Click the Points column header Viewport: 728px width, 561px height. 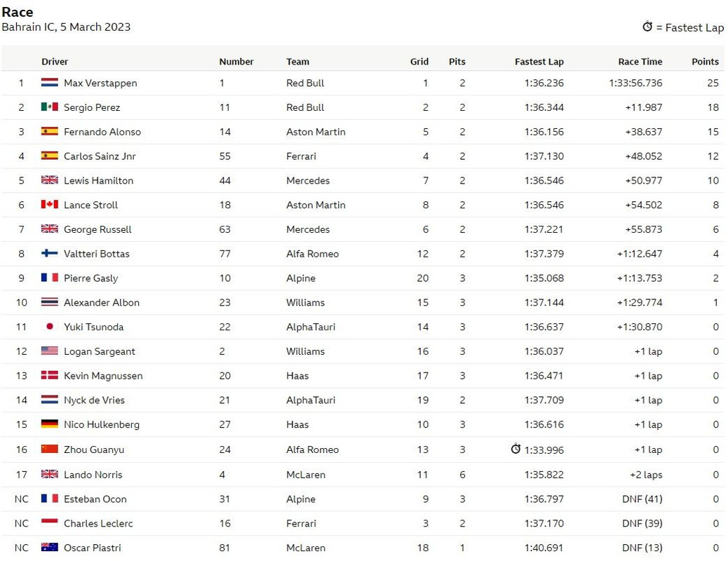tap(706, 61)
